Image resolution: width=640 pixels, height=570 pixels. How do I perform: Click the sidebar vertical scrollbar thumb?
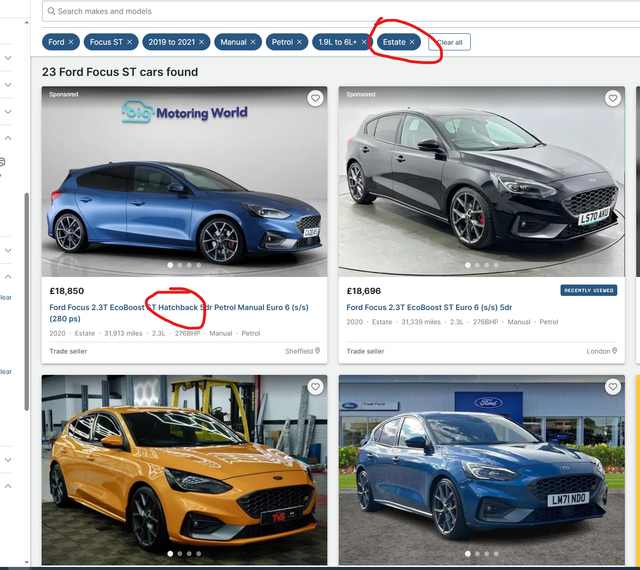(x=27, y=301)
